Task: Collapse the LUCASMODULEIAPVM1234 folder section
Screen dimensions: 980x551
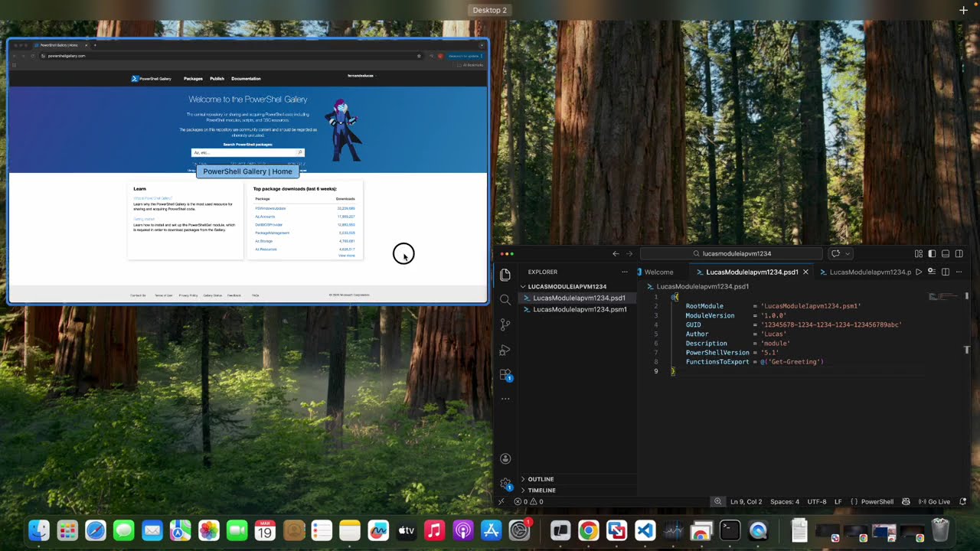Action: 567,286
